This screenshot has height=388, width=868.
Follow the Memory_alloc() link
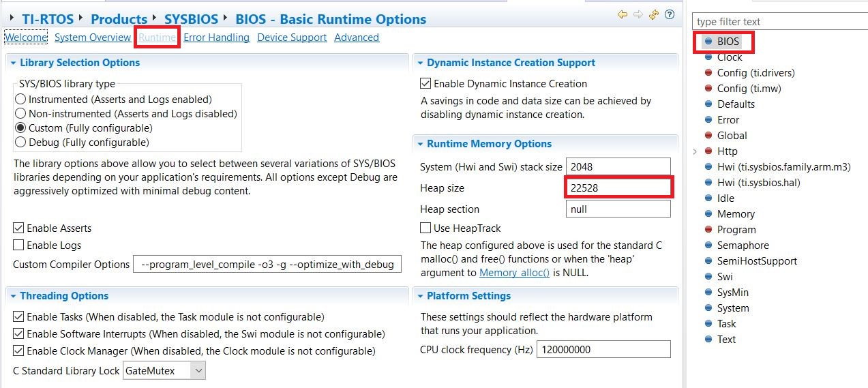tap(514, 273)
